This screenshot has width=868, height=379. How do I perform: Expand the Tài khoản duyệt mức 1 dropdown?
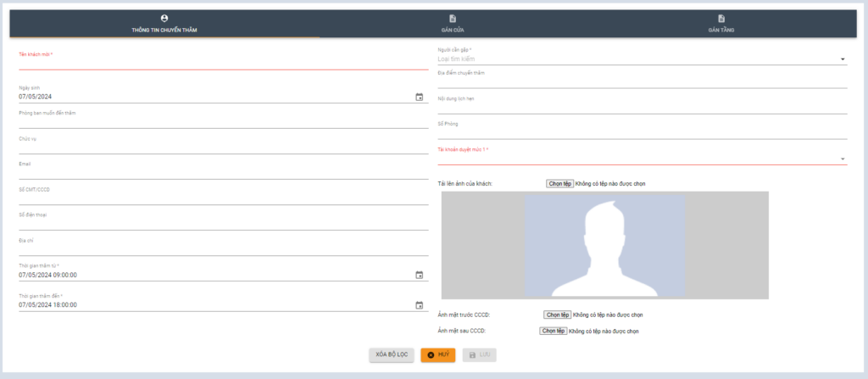843,159
